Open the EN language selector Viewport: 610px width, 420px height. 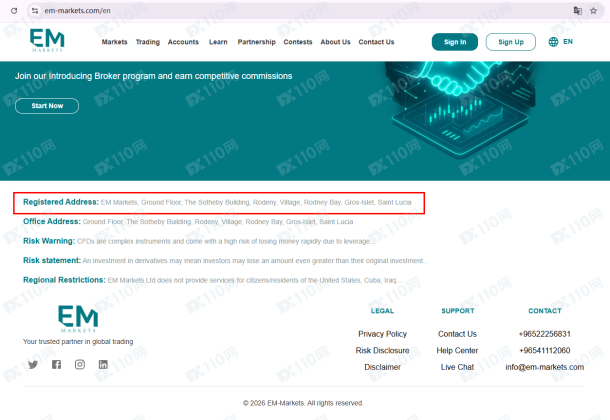561,42
